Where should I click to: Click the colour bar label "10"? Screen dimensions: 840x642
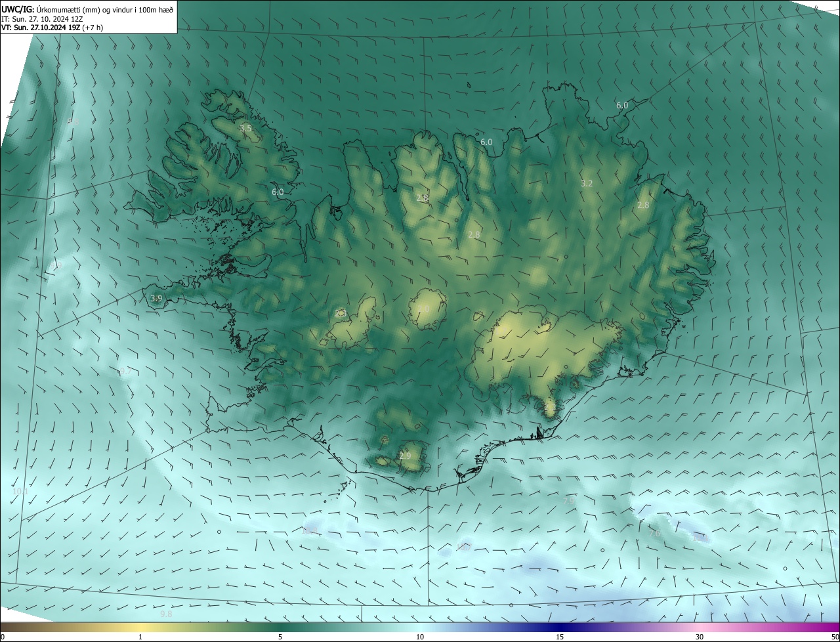(x=420, y=637)
